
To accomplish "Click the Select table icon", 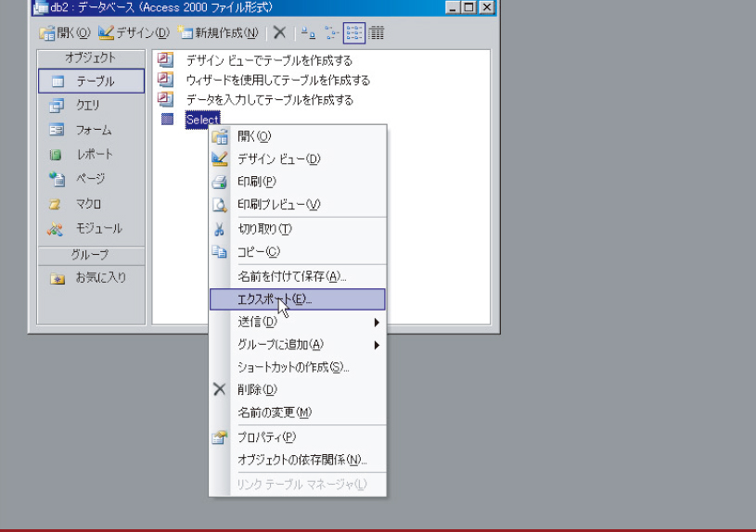I will point(167,119).
